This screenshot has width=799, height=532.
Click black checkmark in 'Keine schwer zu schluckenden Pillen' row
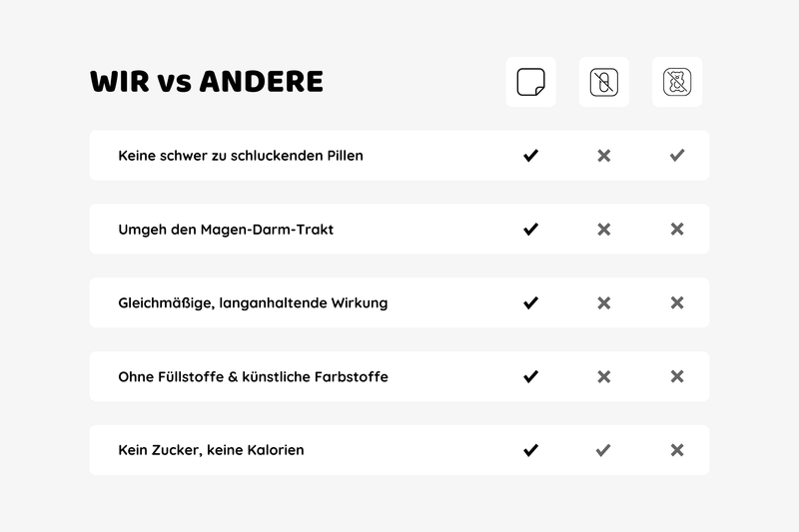pos(530,156)
